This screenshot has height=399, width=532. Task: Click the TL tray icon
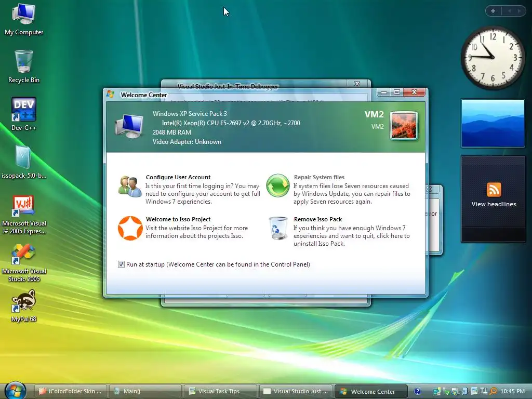click(484, 391)
